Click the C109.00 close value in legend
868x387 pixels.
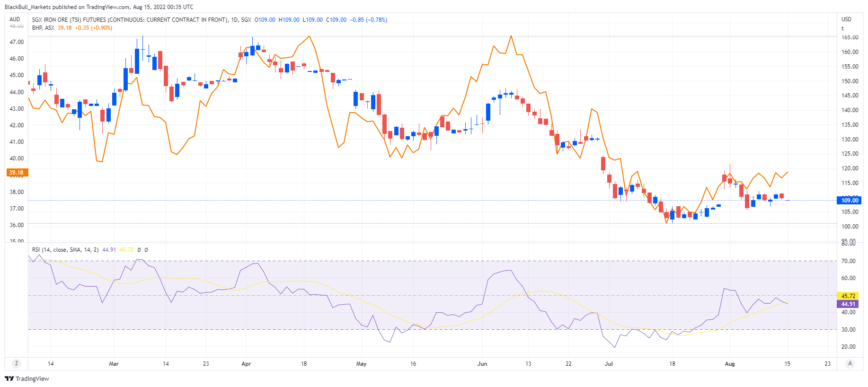336,20
